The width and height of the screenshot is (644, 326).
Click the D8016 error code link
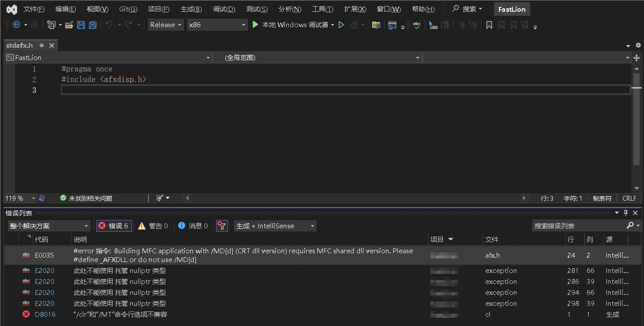[x=45, y=315]
